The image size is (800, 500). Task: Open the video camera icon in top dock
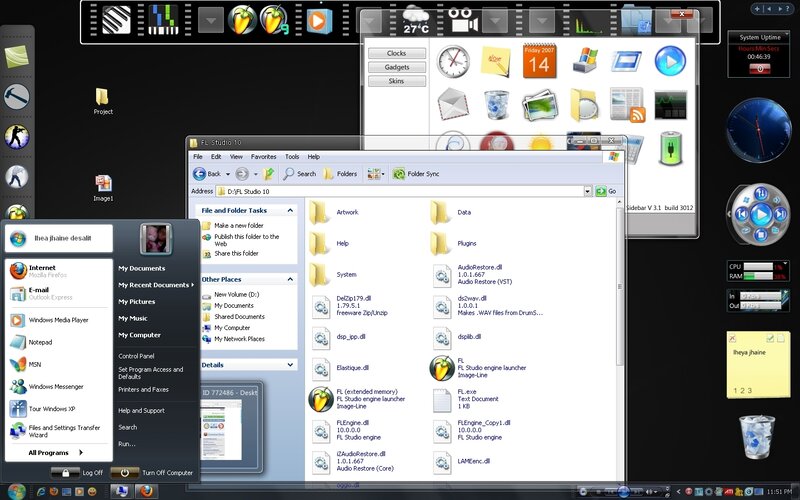click(463, 20)
